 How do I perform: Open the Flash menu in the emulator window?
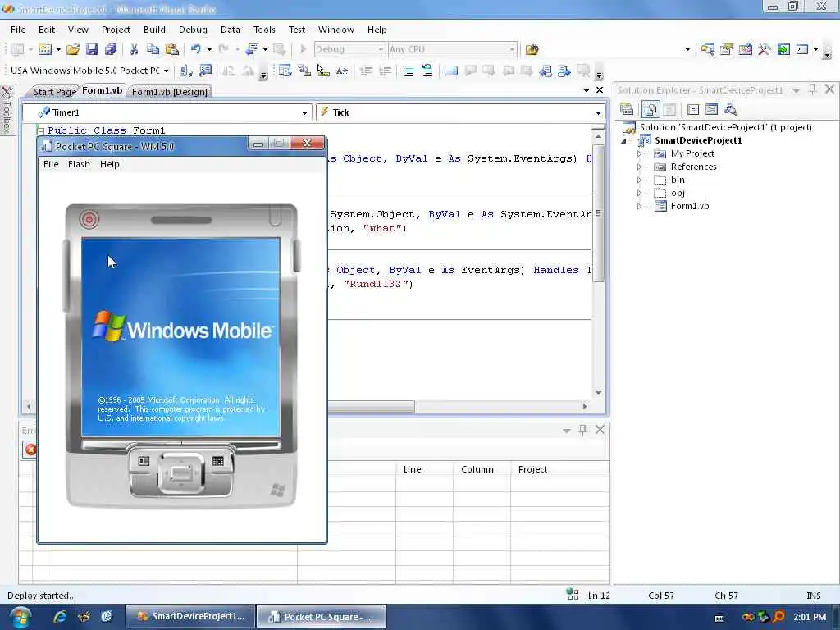[79, 164]
